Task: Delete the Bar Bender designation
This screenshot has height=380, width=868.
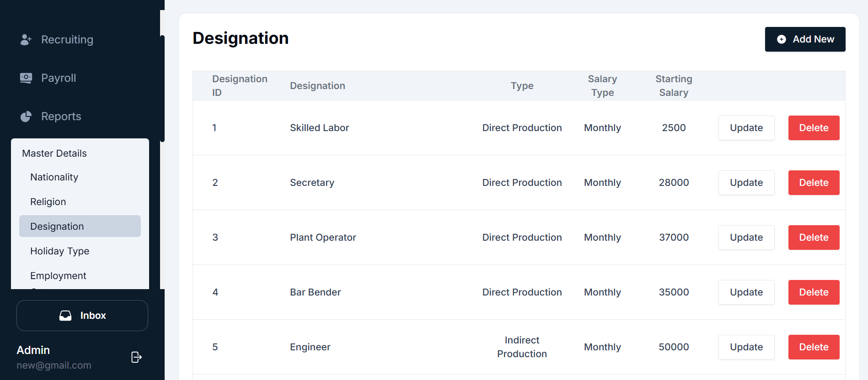Action: [x=814, y=292]
